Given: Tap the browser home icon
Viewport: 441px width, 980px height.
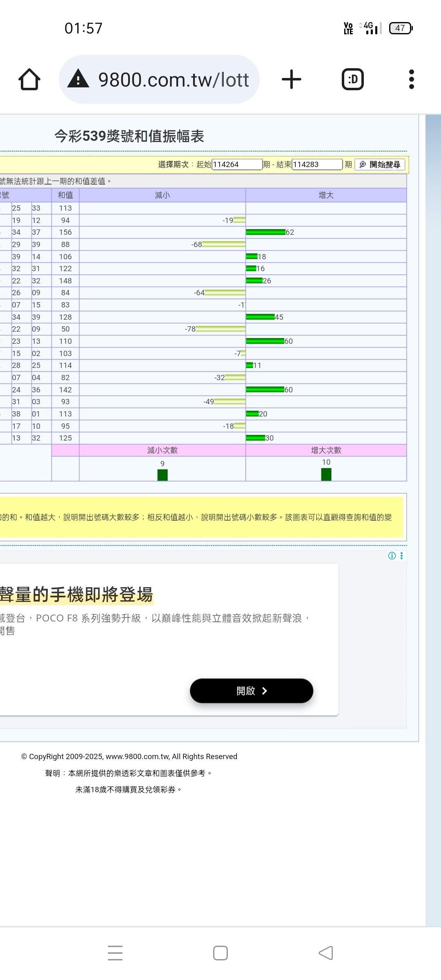Looking at the screenshot, I should (29, 79).
